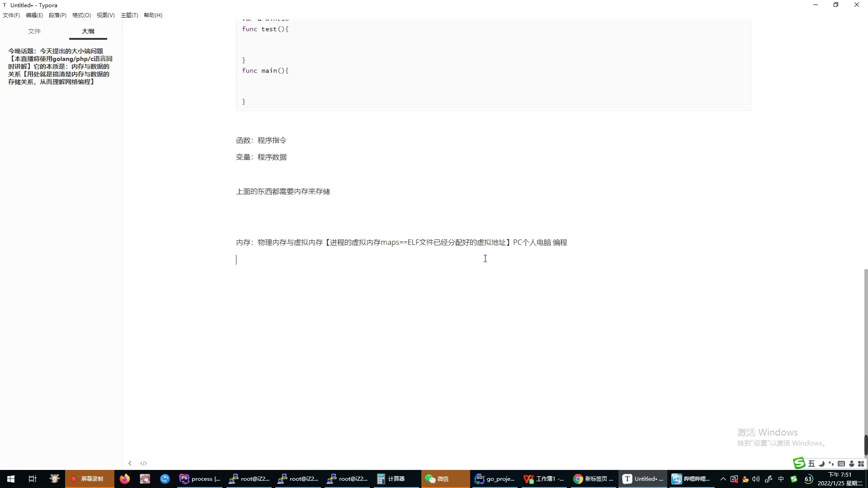Click the 63 percent gauge tray icon
Screen dimensions: 868x488
(809, 479)
